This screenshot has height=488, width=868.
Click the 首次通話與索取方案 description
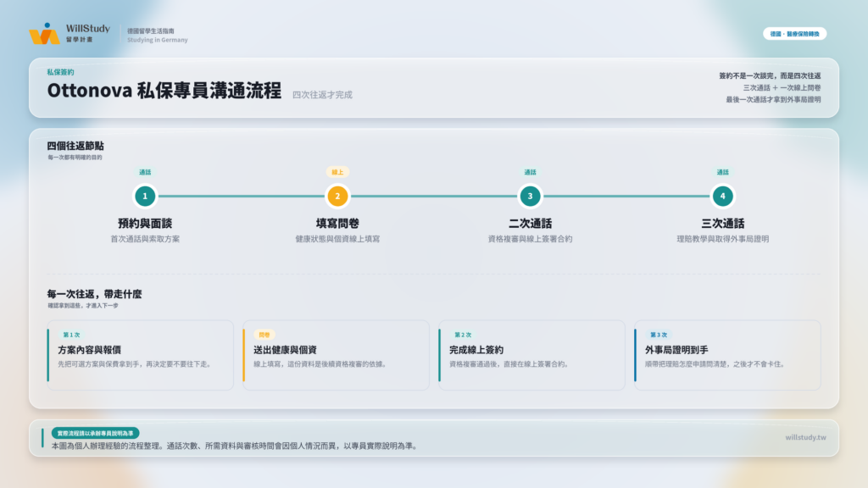145,239
